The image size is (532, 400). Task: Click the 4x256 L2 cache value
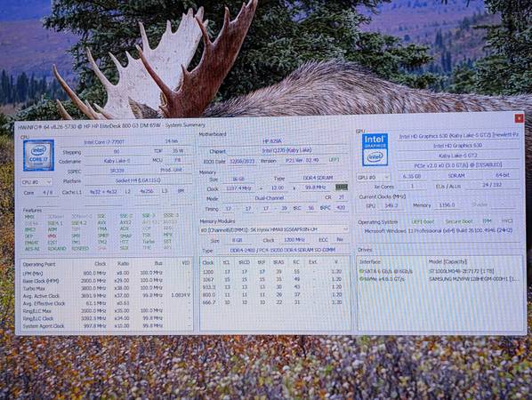(147, 191)
